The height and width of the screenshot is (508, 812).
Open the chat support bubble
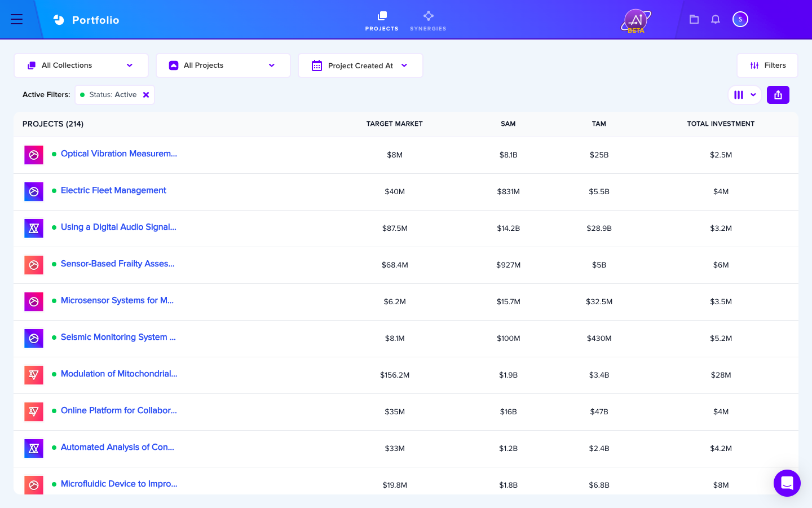point(787,483)
